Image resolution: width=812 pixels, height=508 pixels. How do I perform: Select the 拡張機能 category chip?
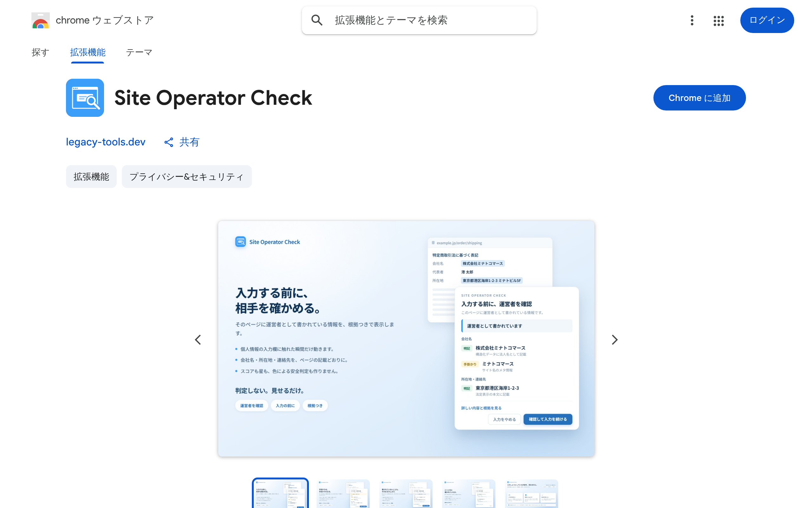pyautogui.click(x=91, y=177)
